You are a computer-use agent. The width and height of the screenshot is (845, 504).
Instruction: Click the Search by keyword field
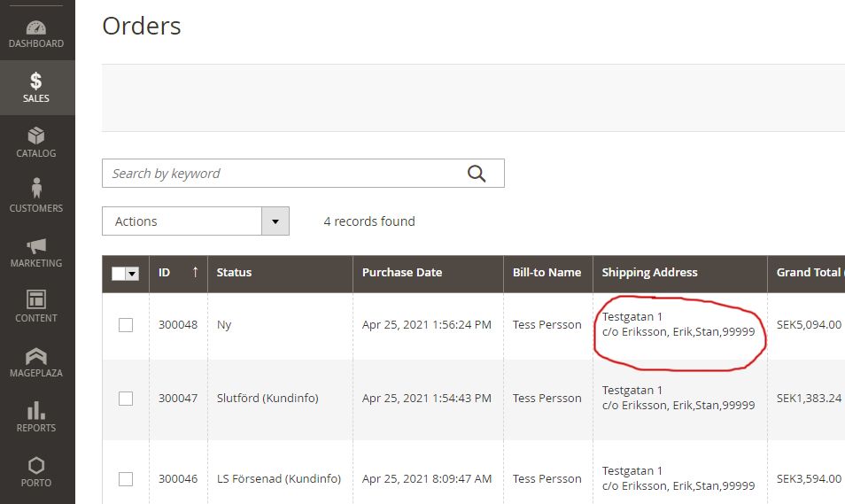(283, 174)
